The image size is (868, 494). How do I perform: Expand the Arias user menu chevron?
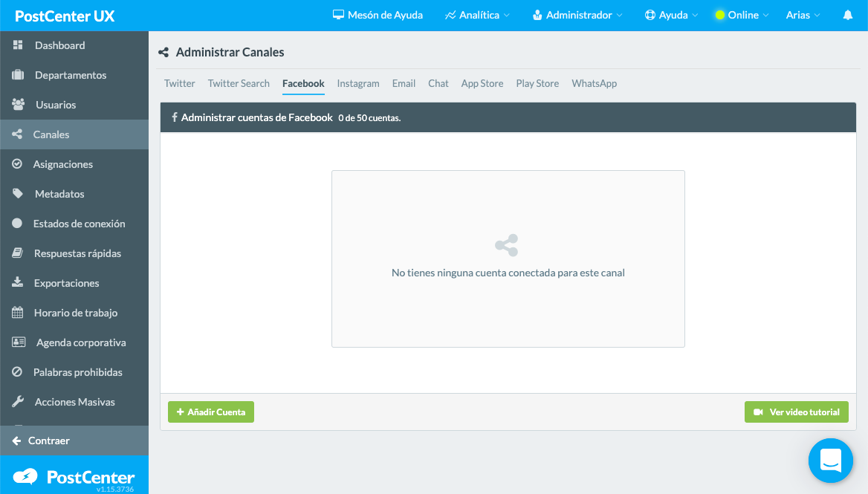coord(817,16)
